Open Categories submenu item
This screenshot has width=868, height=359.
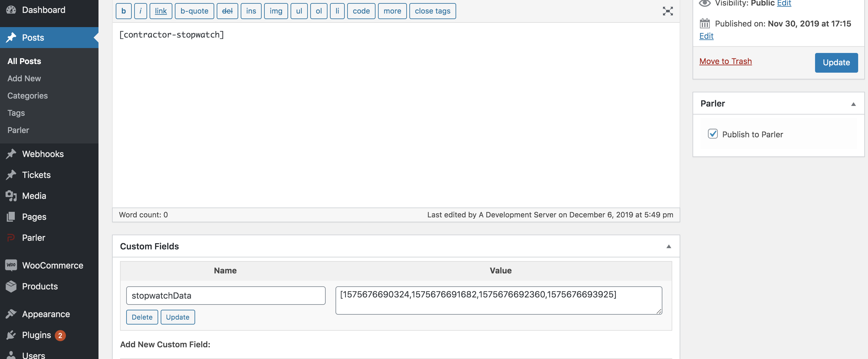click(27, 95)
